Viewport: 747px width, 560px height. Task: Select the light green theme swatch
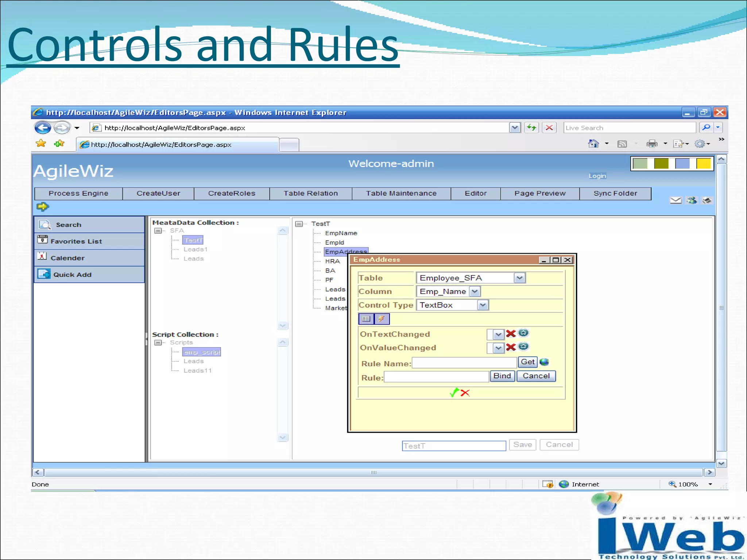point(640,163)
